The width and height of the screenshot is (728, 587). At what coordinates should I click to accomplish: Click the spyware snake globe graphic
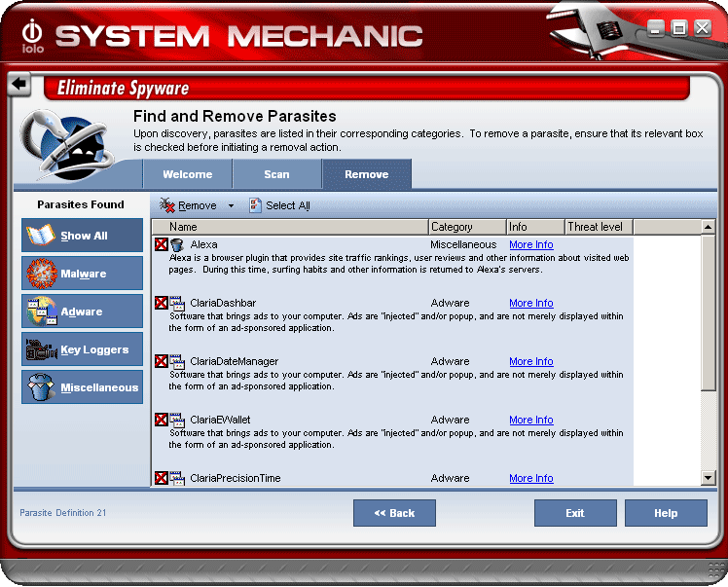click(66, 145)
